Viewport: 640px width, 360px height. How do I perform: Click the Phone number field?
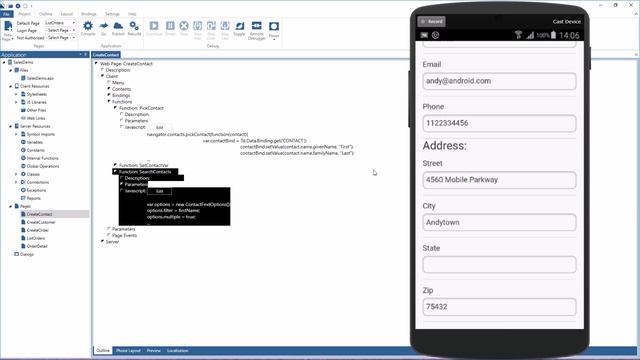(x=499, y=123)
